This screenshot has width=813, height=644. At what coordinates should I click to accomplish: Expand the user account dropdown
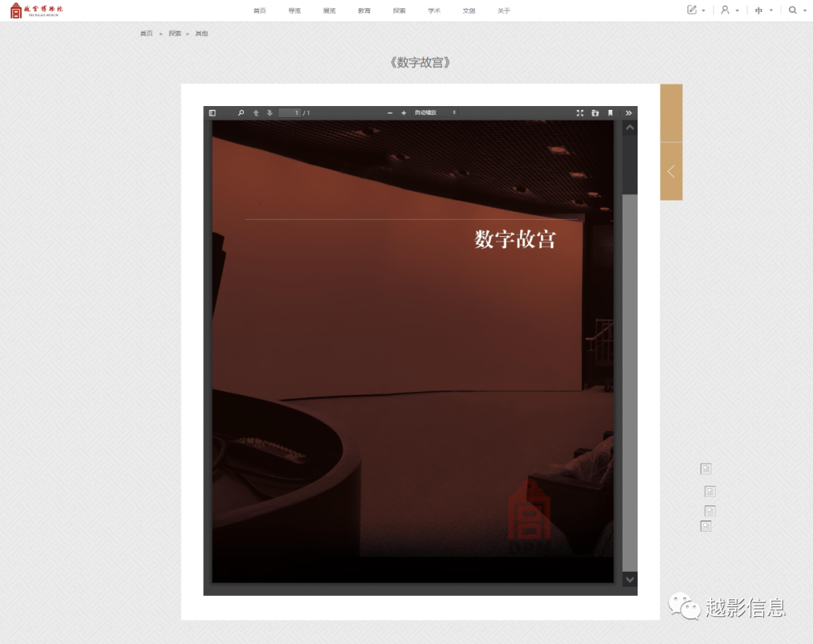729,11
